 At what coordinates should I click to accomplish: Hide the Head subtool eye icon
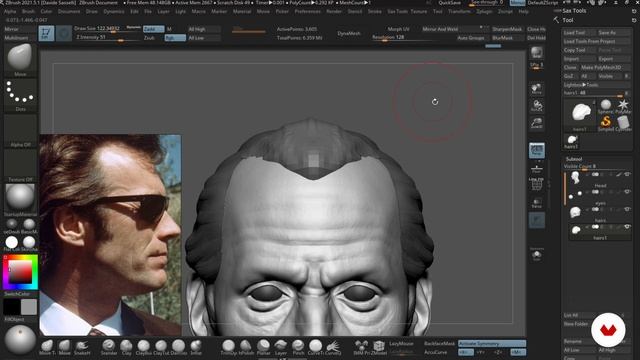point(627,175)
